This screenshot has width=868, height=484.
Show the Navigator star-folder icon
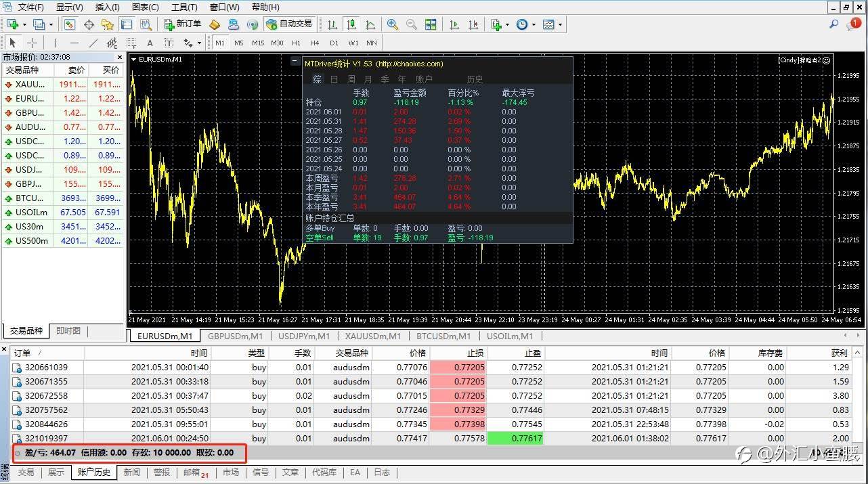click(x=108, y=24)
